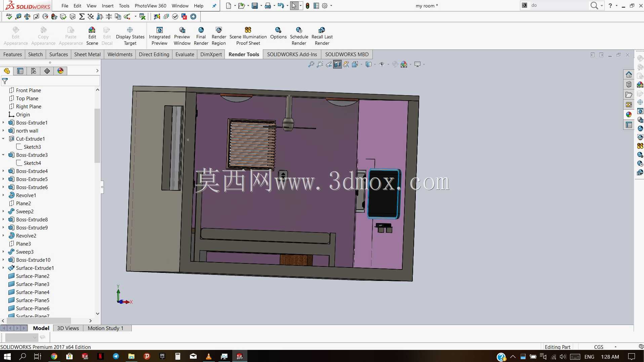Open the Edit Scene tool
Screen dimensions: 644x362
[92, 36]
